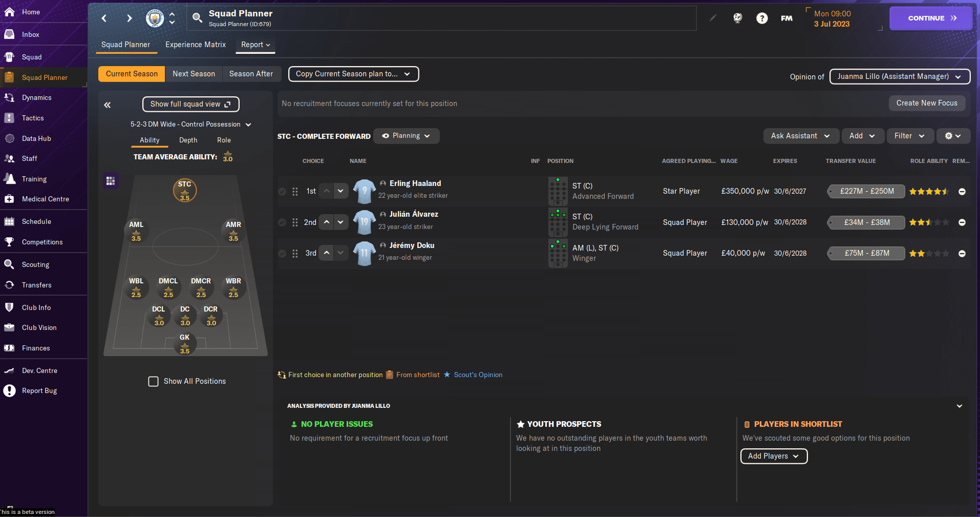980x517 pixels.
Task: Select the Next Season tab
Action: coord(194,74)
